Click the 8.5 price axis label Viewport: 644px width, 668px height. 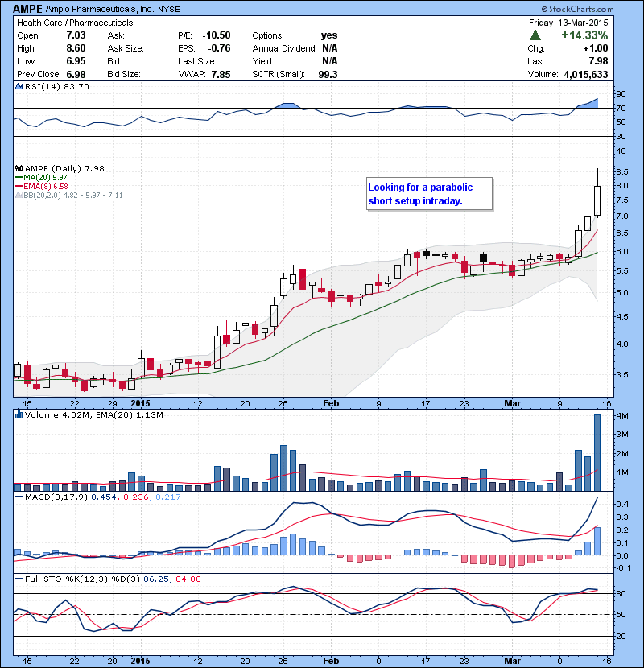[x=621, y=172]
